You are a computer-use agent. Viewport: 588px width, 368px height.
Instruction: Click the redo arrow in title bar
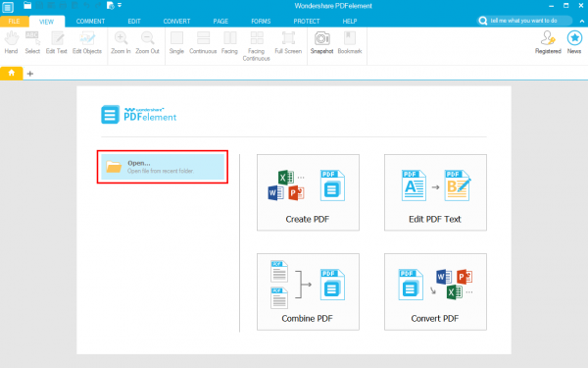(x=97, y=5)
